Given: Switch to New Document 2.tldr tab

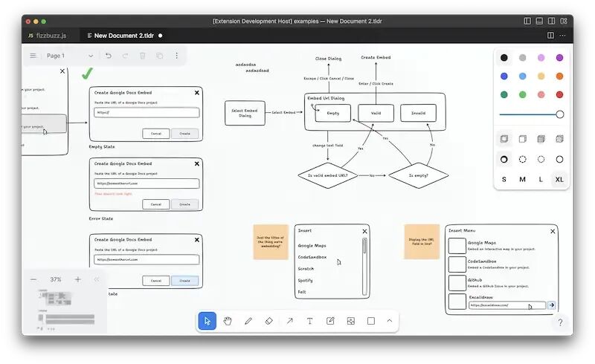Looking at the screenshot, I should click(124, 36).
